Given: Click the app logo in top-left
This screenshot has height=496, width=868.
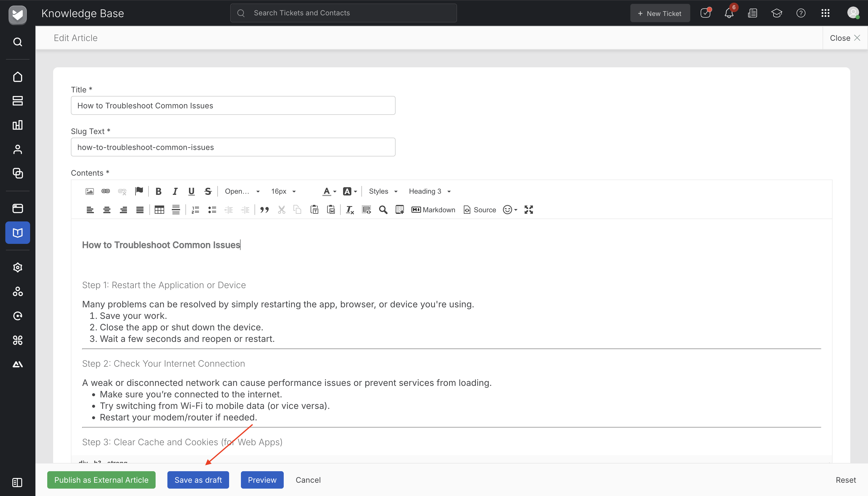Looking at the screenshot, I should point(17,15).
